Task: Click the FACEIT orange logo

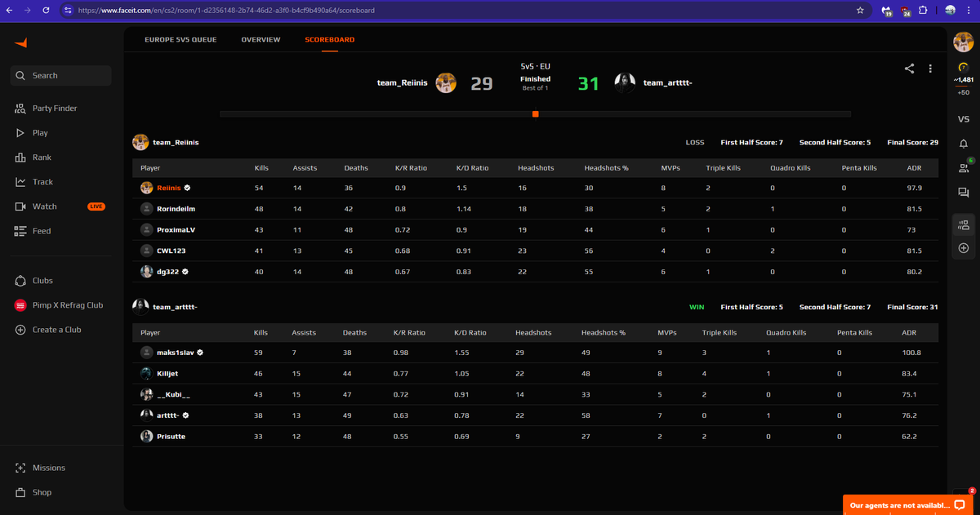Action: 20,42
